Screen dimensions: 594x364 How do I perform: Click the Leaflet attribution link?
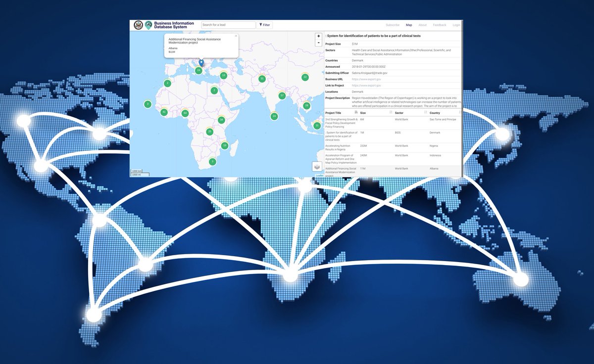319,175
